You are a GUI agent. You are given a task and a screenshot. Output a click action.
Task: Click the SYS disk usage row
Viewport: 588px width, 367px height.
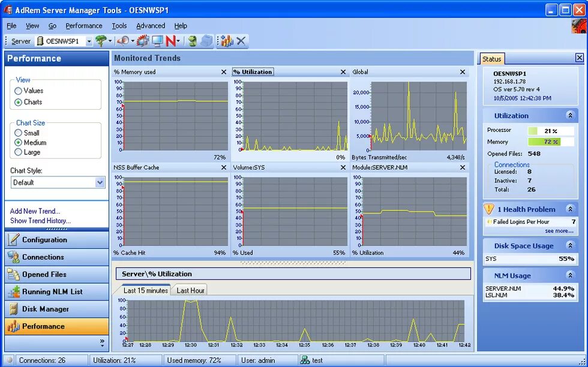tap(530, 258)
